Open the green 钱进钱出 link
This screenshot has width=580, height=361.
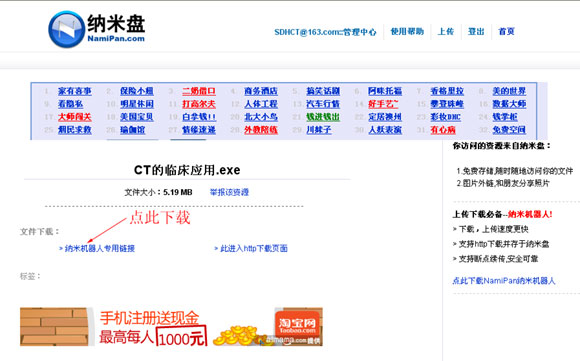[x=323, y=117]
